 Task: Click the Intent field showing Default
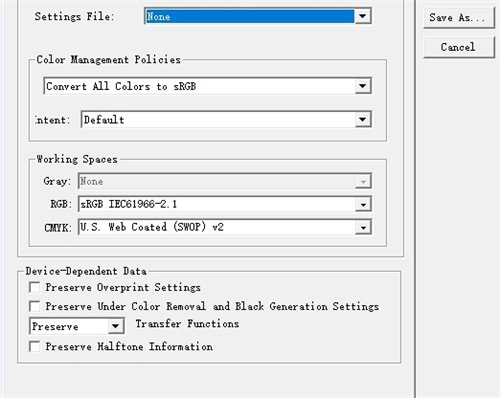click(x=226, y=119)
